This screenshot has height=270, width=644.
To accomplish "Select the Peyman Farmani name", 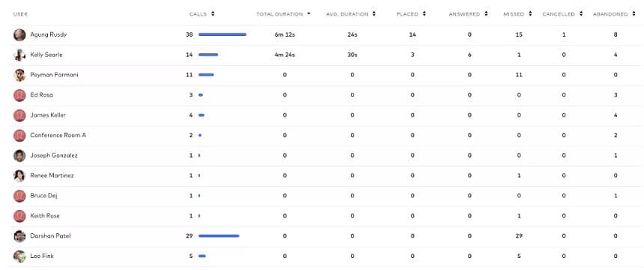I will coord(54,75).
